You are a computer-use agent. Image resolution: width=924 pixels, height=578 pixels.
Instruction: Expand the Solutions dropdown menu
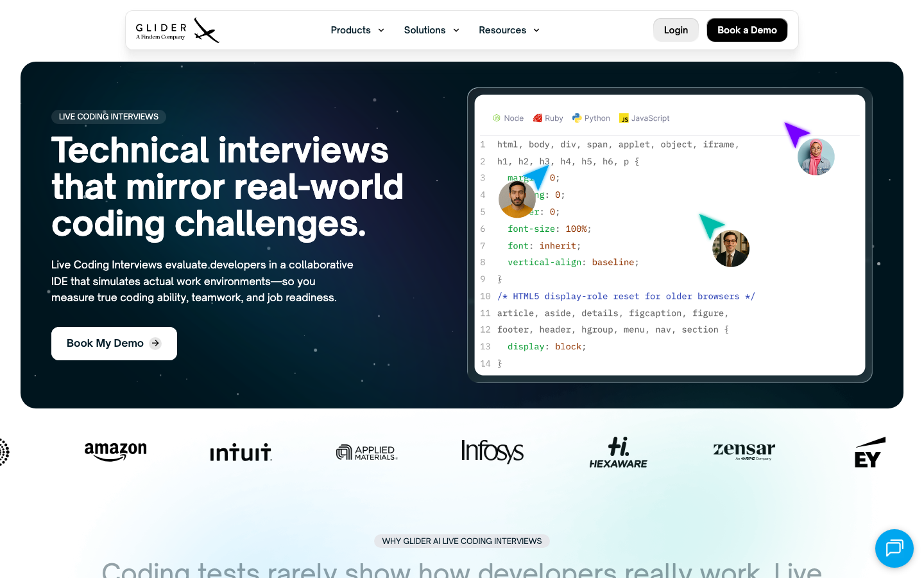pyautogui.click(x=432, y=30)
